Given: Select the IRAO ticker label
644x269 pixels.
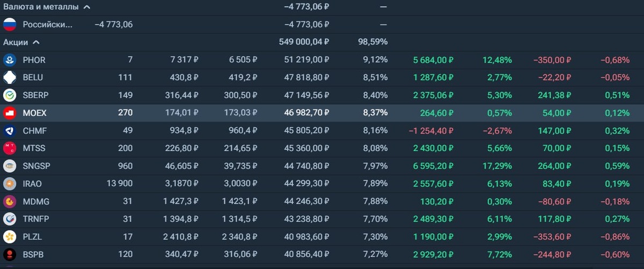Looking at the screenshot, I should 32,184.
